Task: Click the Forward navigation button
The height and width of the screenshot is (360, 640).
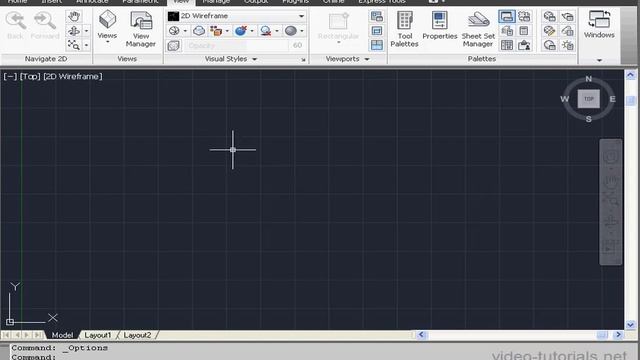Action: tap(45, 25)
